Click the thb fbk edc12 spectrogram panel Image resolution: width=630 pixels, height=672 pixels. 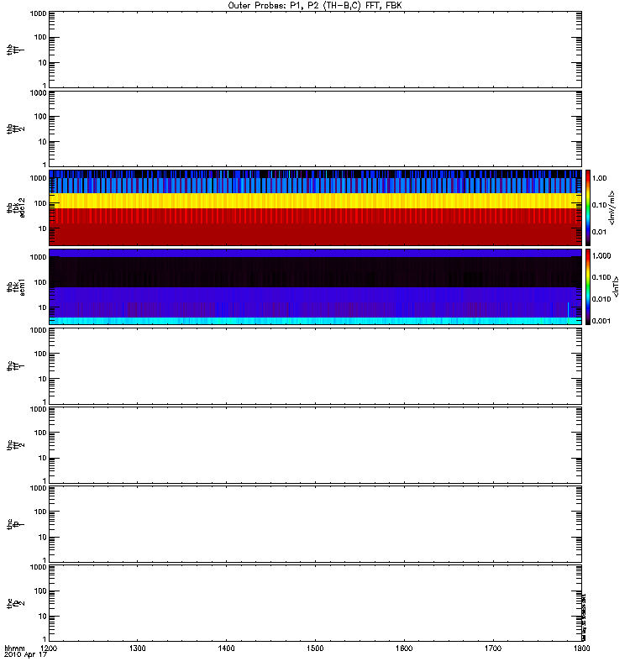[x=315, y=207]
